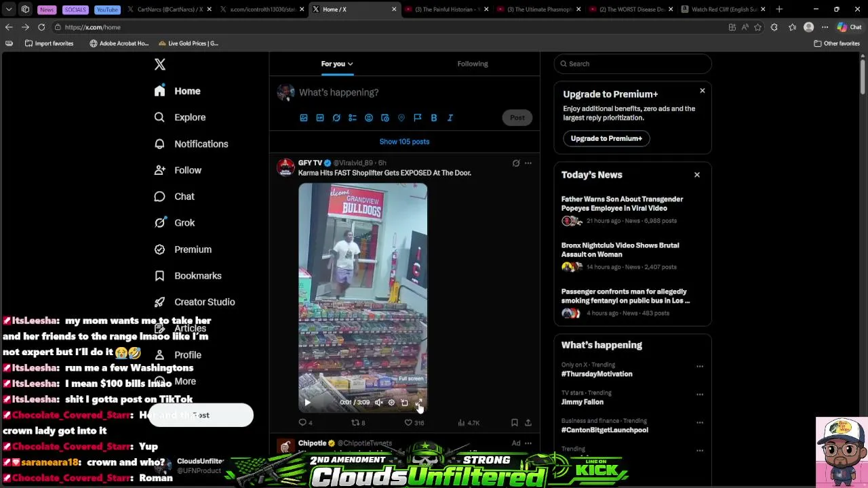Viewport: 868px width, 488px height.
Task: Dismiss the Upgrade to Premium+ card
Action: [703, 91]
